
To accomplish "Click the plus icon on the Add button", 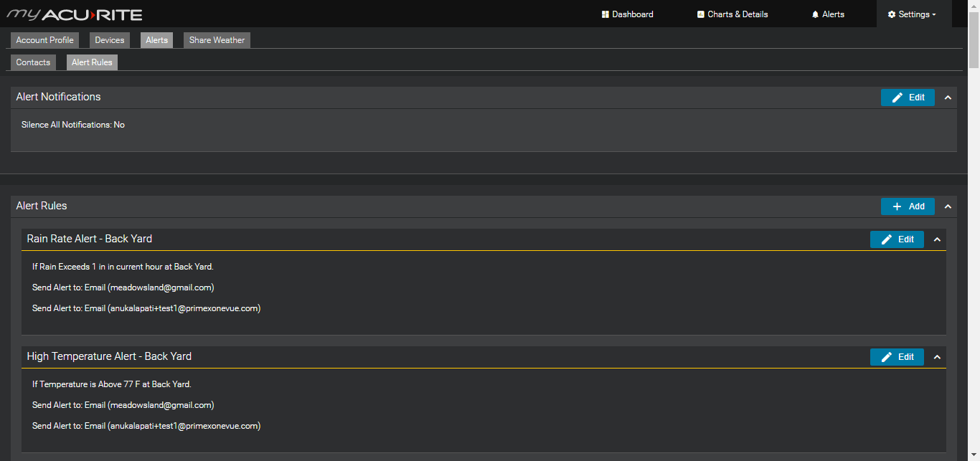I will (897, 206).
